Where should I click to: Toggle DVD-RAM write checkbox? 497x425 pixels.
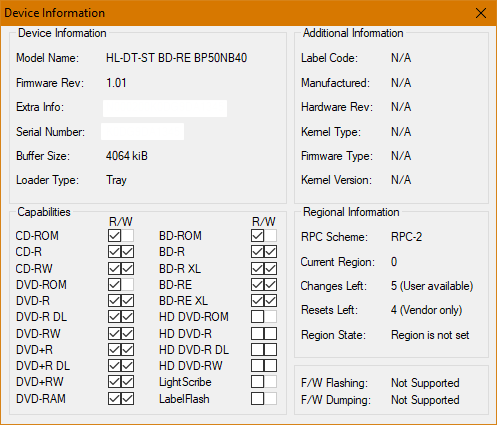[x=128, y=399]
